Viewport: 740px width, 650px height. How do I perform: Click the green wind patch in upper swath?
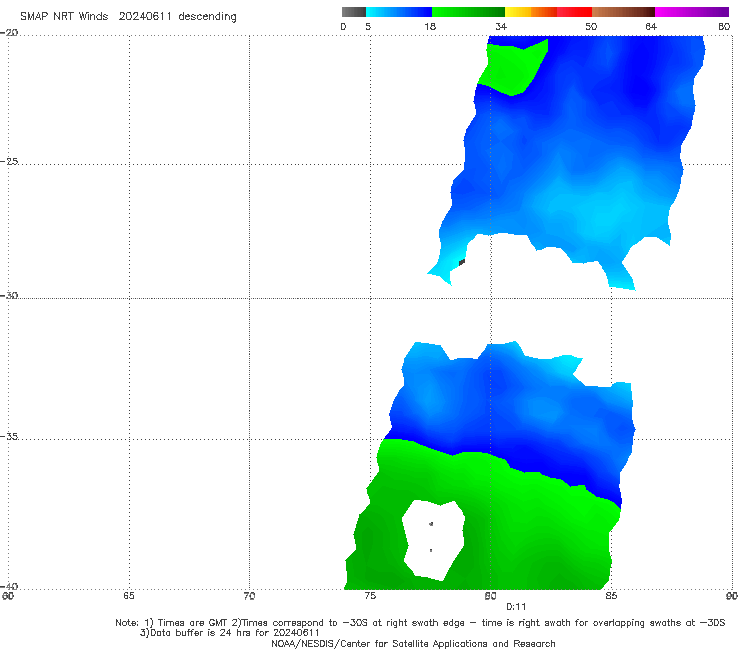click(512, 66)
